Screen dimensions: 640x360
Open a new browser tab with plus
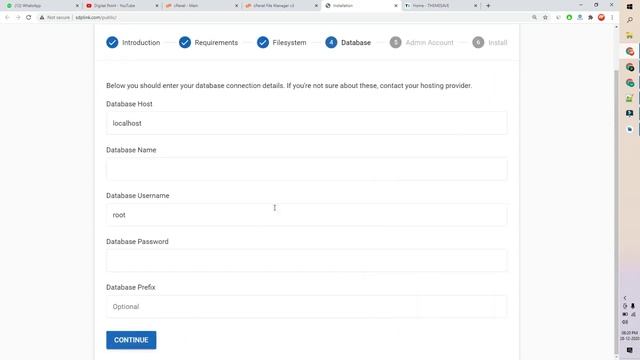pos(488,6)
